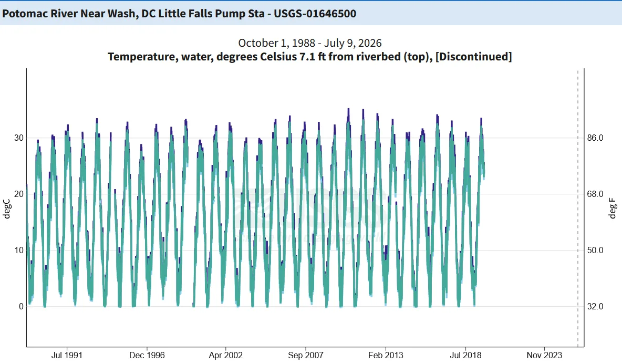Click the '86.0' deg F tick label
Viewport: 622px width, 364px height.
[595, 138]
